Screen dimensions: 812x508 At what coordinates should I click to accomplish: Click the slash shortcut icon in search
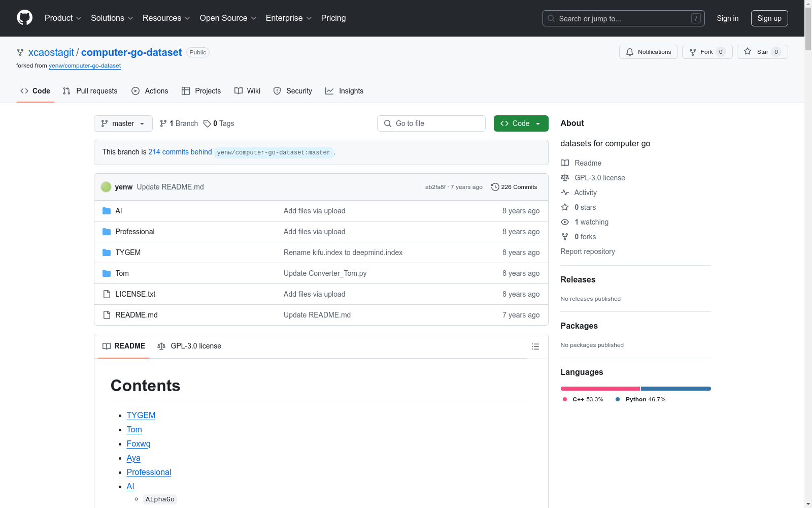coord(696,18)
